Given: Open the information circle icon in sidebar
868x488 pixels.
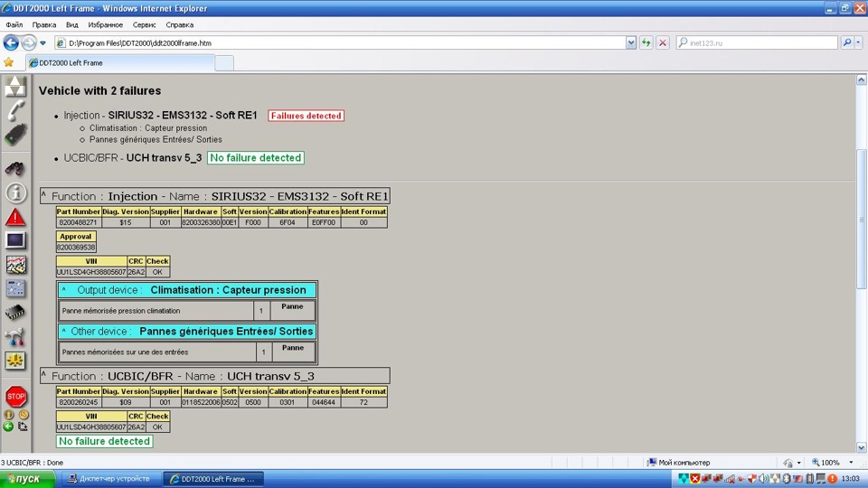Looking at the screenshot, I should tap(15, 192).
